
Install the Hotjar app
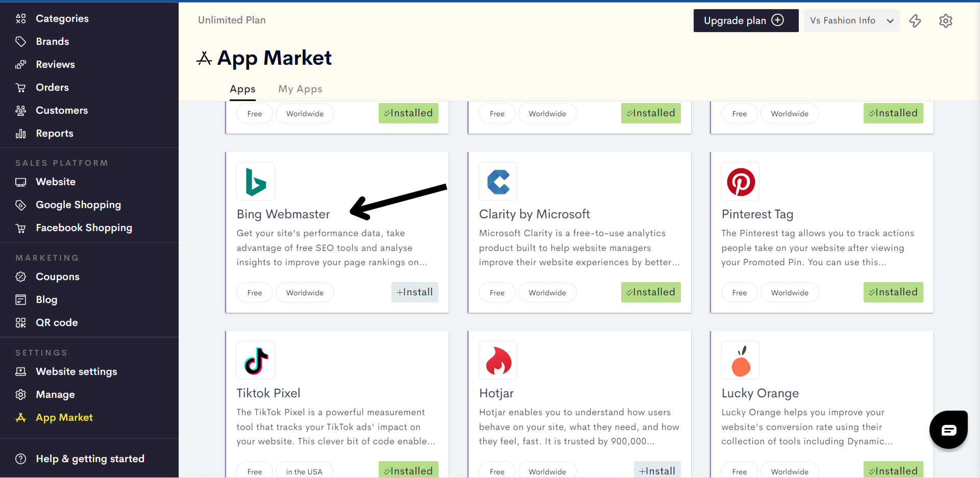tap(657, 470)
